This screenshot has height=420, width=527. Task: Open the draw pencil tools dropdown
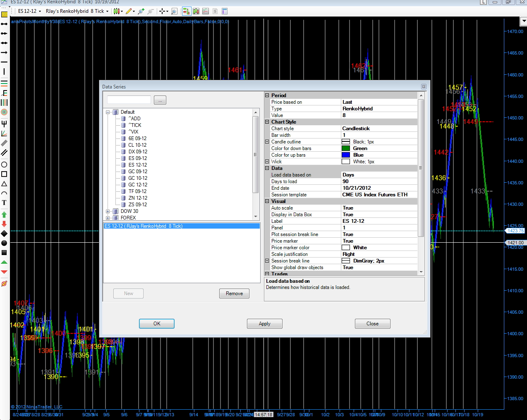(x=131, y=11)
